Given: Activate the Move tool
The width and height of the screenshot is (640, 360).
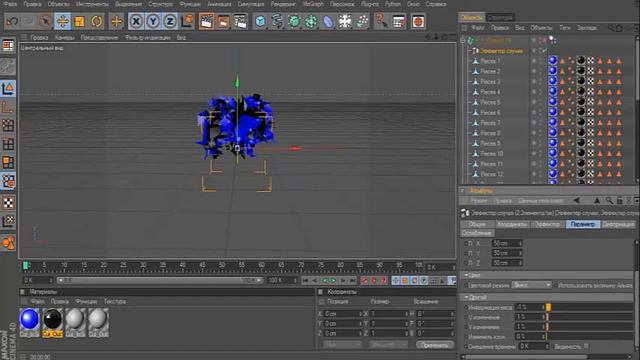Looking at the screenshot, I should click(62, 21).
